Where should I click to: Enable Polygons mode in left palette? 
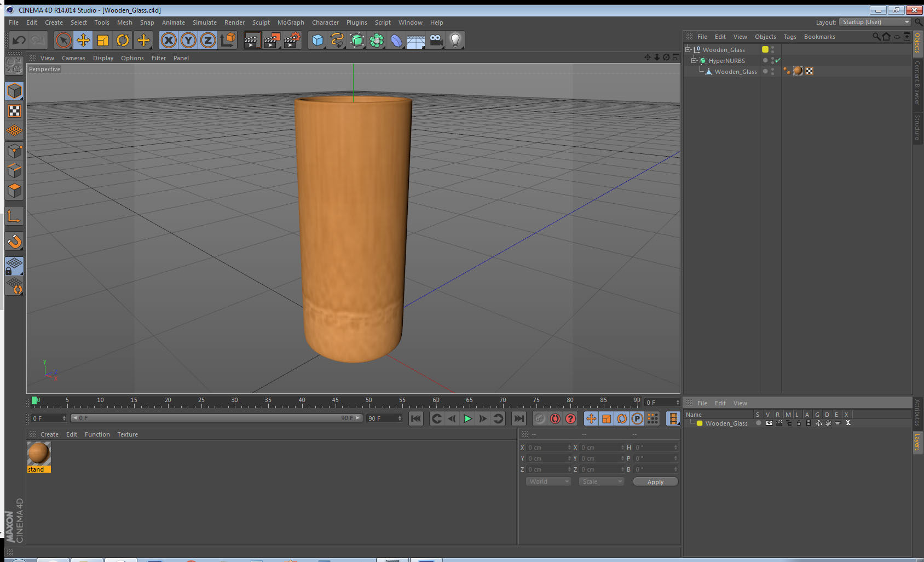click(x=14, y=190)
